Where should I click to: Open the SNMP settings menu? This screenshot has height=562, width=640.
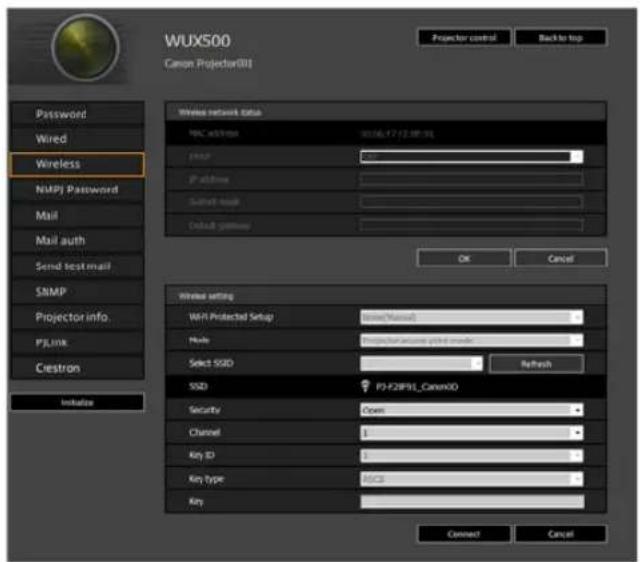[77, 292]
